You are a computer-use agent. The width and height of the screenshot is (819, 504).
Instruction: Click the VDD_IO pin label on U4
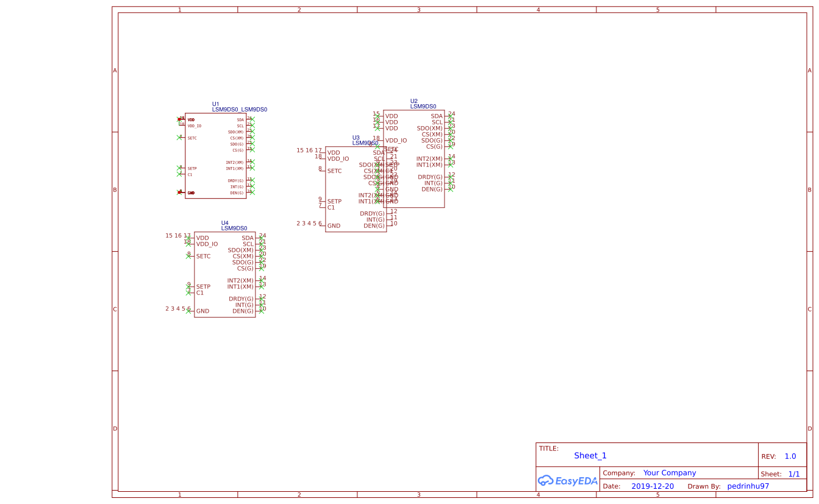coord(207,244)
